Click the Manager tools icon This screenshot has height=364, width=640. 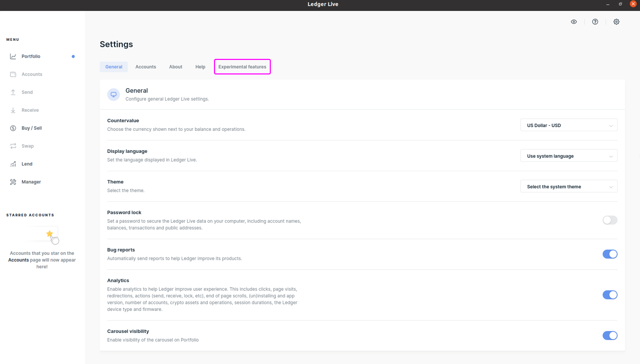(13, 182)
